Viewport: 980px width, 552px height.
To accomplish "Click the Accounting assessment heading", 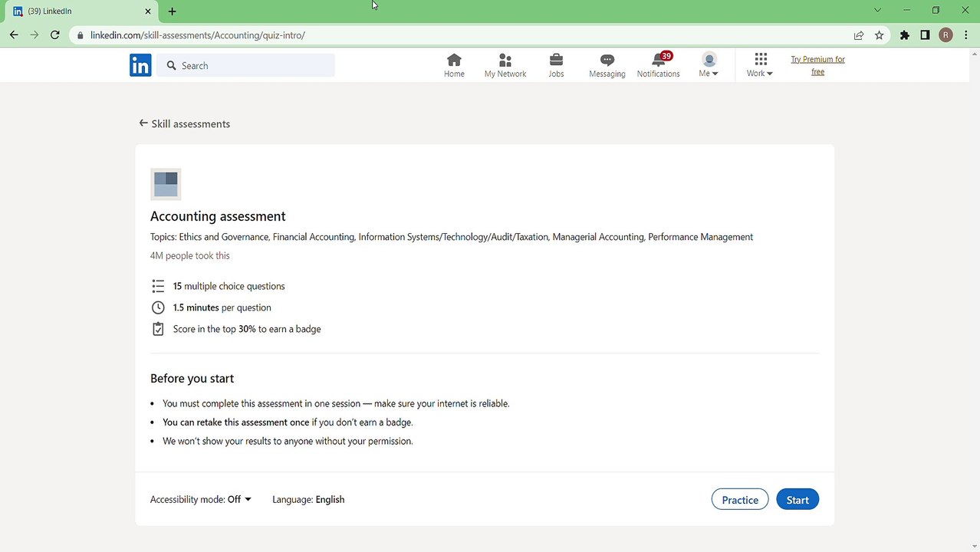I will 218,216.
